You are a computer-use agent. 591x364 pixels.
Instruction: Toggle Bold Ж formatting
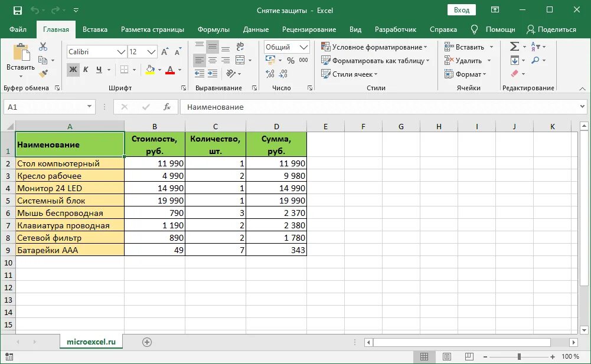coord(73,70)
